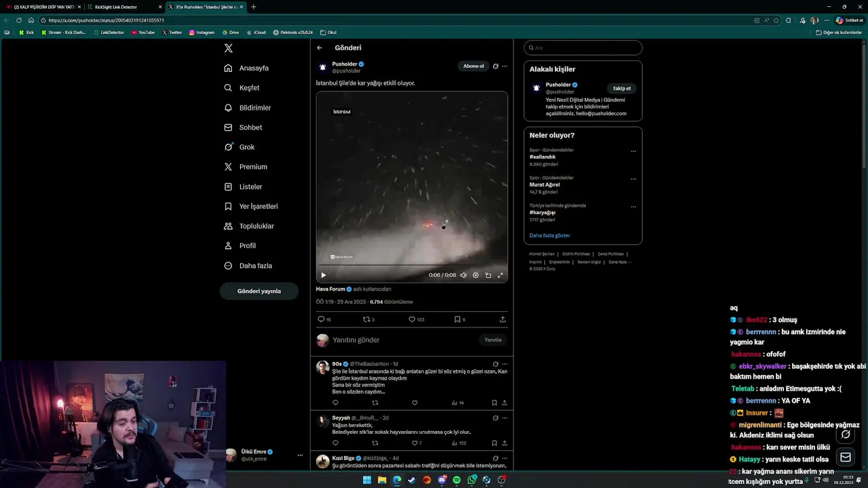Like Seyyah's reply with 7 likes

point(416,443)
